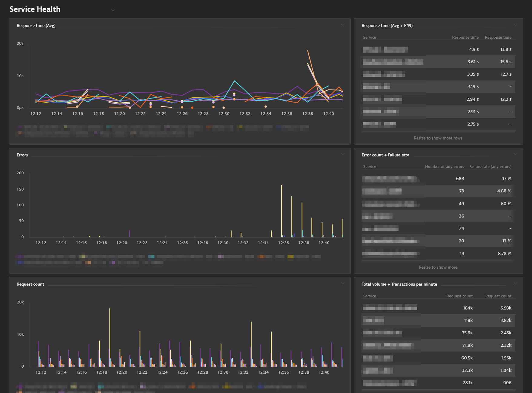Screen dimensions: 532x393
Task: Click the Errors tile title
Action: [x=22, y=155]
